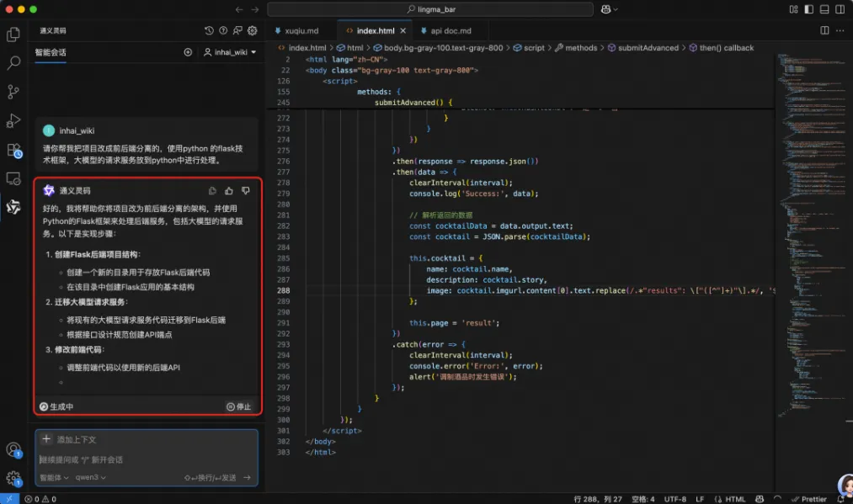
Task: Open the Explorer view in activity bar
Action: click(13, 34)
